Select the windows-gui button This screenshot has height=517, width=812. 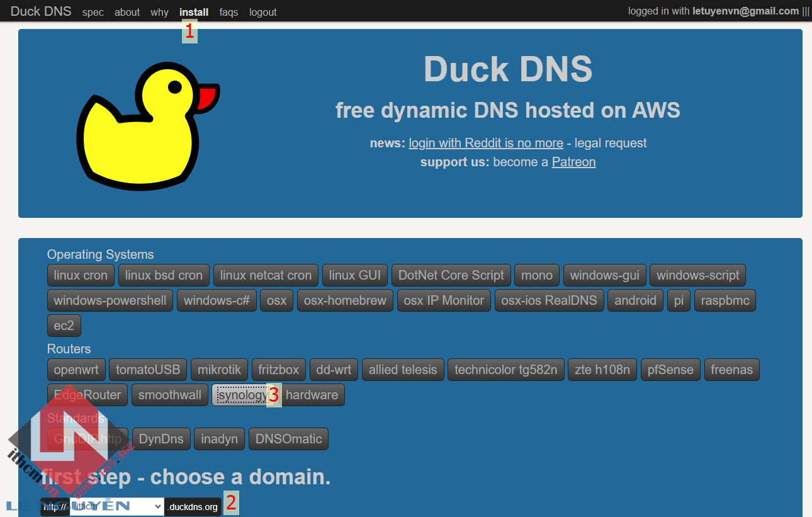point(605,275)
